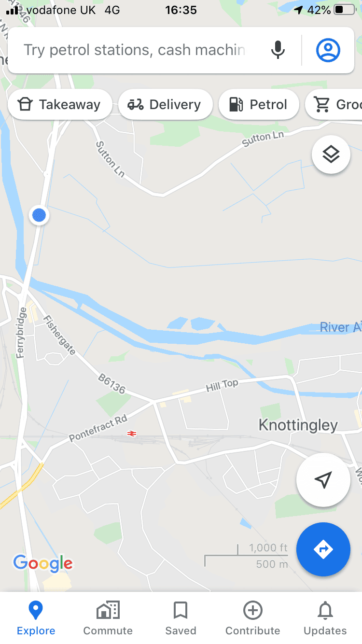Open the account profile icon
Screen dimensions: 362x644
point(328,50)
